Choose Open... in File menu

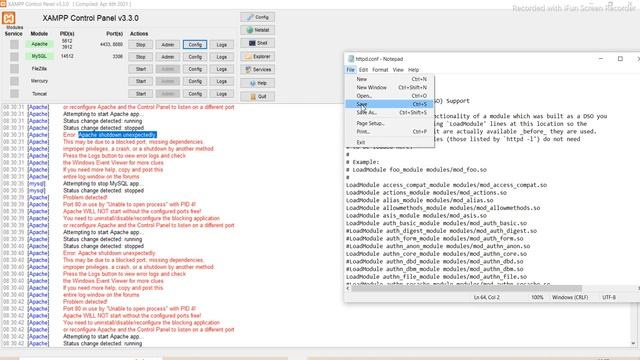click(x=389, y=96)
